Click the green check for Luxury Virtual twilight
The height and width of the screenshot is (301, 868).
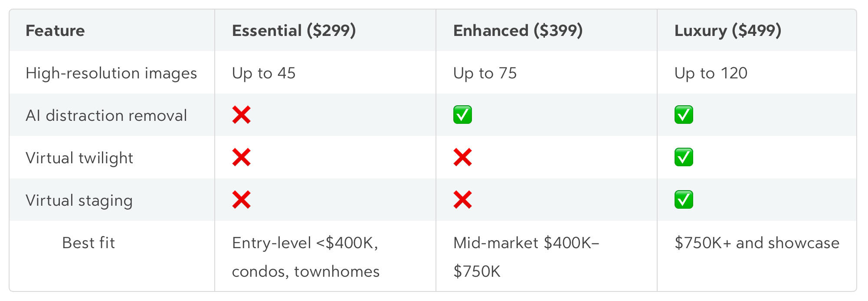pos(684,158)
